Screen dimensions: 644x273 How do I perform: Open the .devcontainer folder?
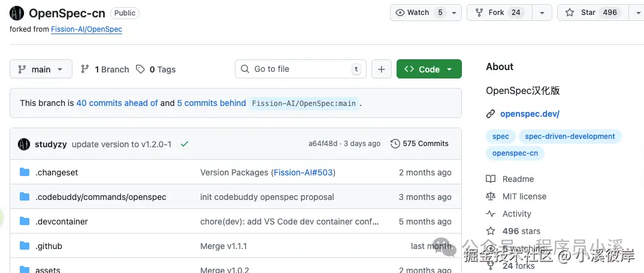(62, 222)
